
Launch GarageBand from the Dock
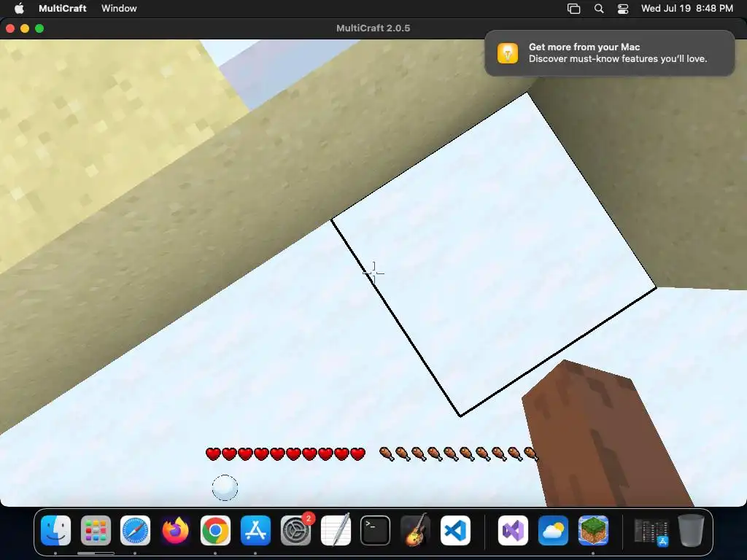[x=415, y=531]
